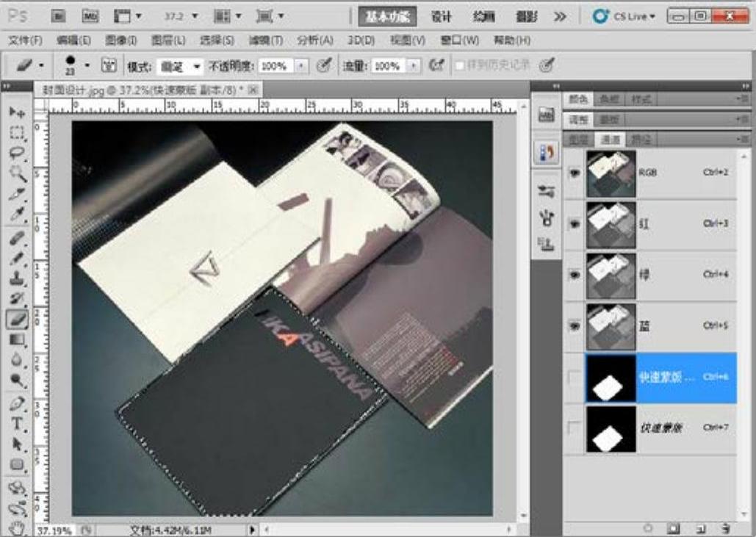Select the Move tool in the toolbox
This screenshot has width=756, height=537.
[x=17, y=113]
